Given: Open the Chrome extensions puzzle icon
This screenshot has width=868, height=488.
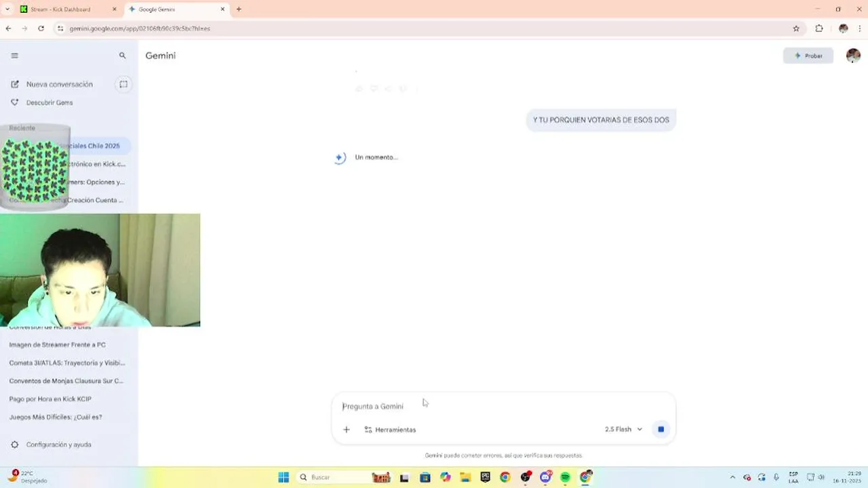Looking at the screenshot, I should coord(819,28).
